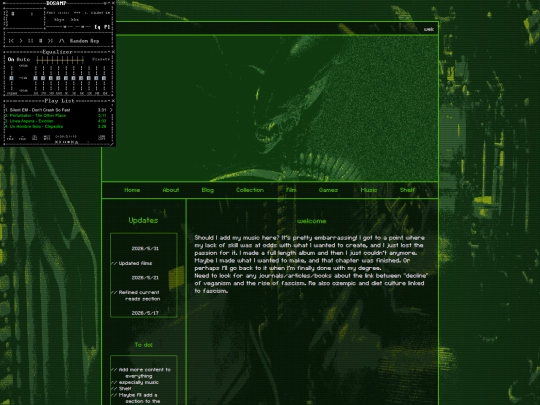Click the welcome heading
Image resolution: width=540 pixels, height=405 pixels.
(312, 221)
